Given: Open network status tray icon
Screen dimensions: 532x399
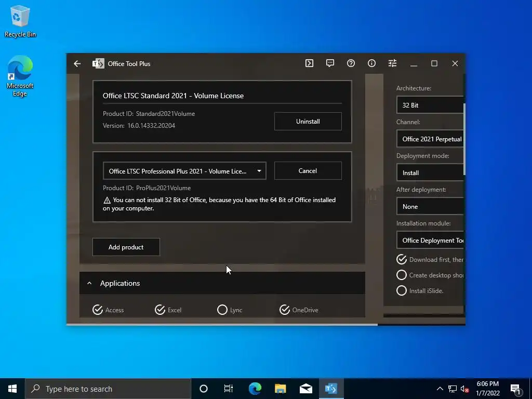Looking at the screenshot, I should (x=453, y=389).
